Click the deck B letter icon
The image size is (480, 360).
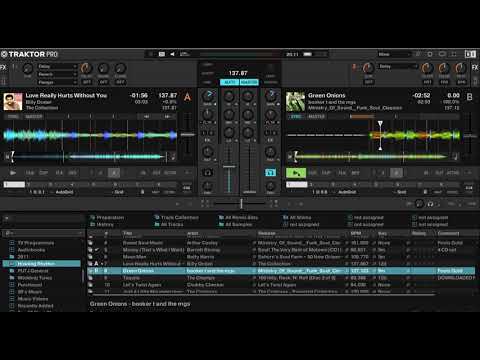tap(470, 97)
